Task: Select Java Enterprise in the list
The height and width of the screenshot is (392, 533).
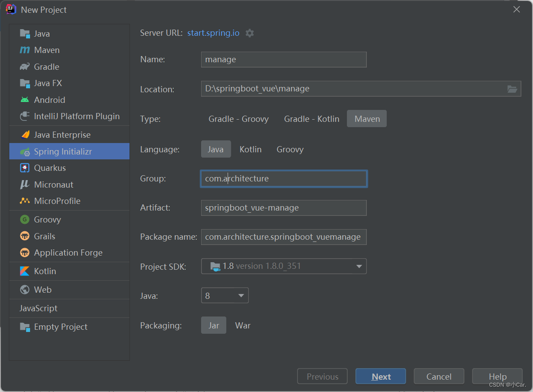Action: pos(69,135)
